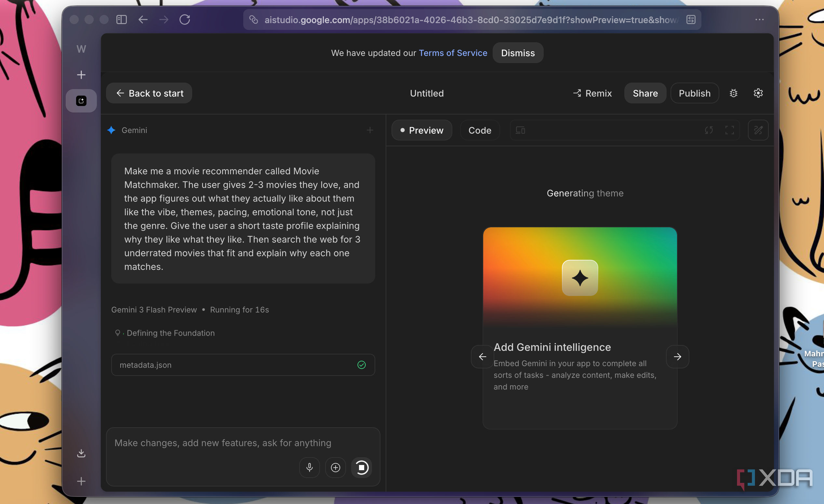Click the Untitled app title
This screenshot has height=504, width=824.
tap(427, 93)
